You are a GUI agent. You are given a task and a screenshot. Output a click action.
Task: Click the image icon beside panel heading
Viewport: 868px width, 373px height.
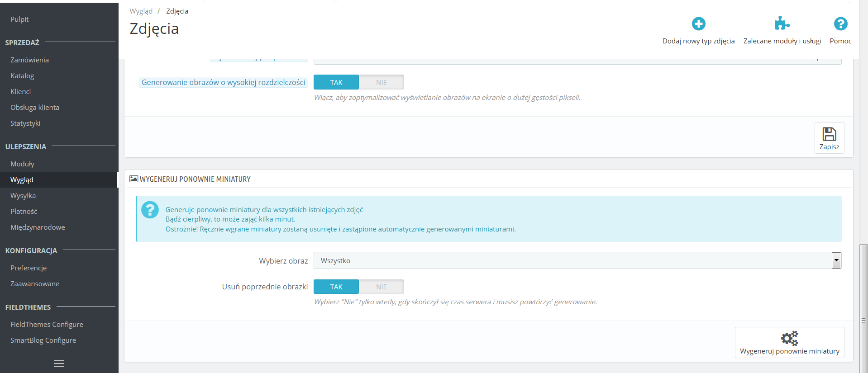tap(134, 179)
